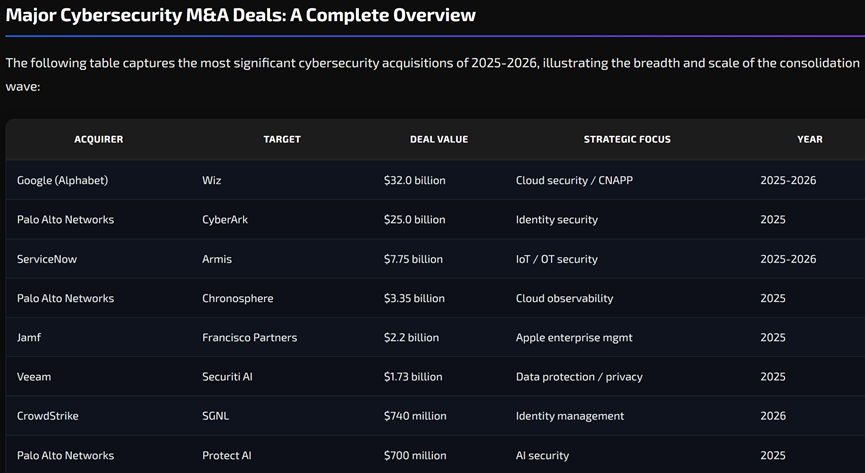The width and height of the screenshot is (865, 473).
Task: Select the Google (Alphabet) acquirer cell
Action: point(62,180)
